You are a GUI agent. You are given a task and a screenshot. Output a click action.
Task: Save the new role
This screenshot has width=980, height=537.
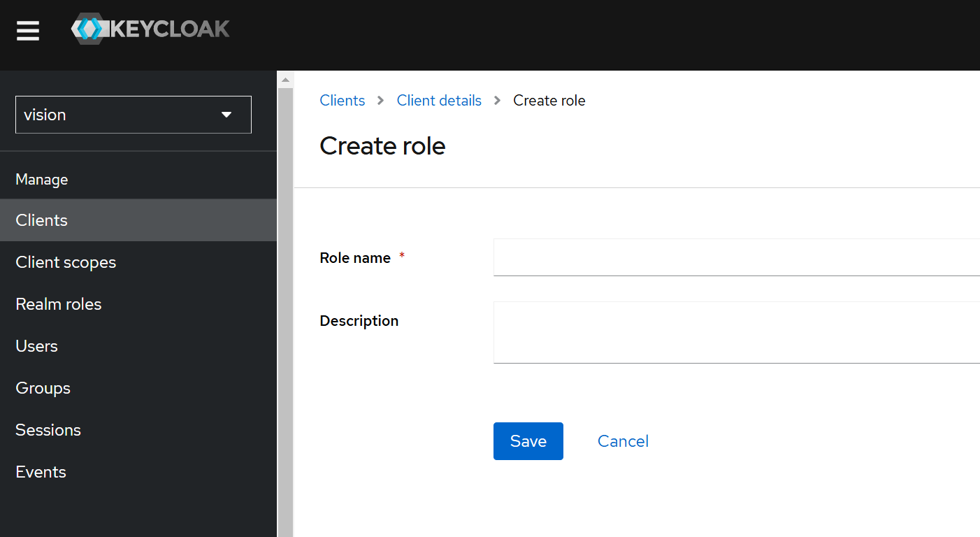tap(528, 441)
